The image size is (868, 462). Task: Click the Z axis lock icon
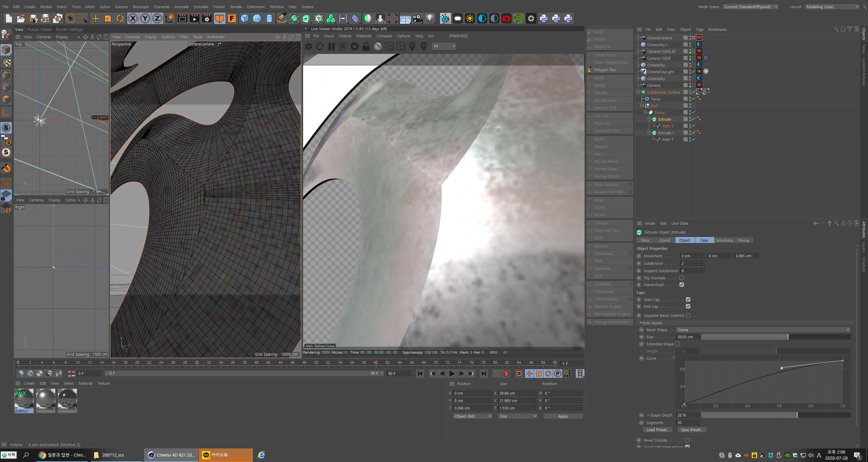157,18
